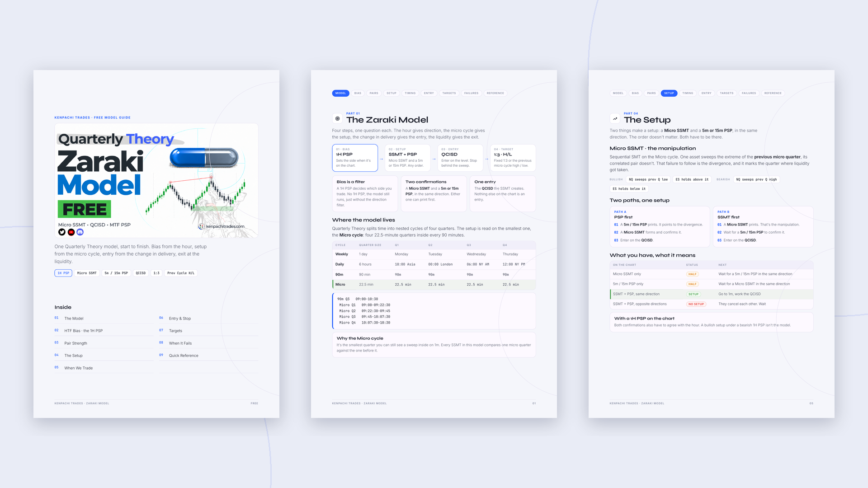Click the SETUP badge in the SSMT + PSP, same direction row
The image size is (868, 488).
[693, 294]
